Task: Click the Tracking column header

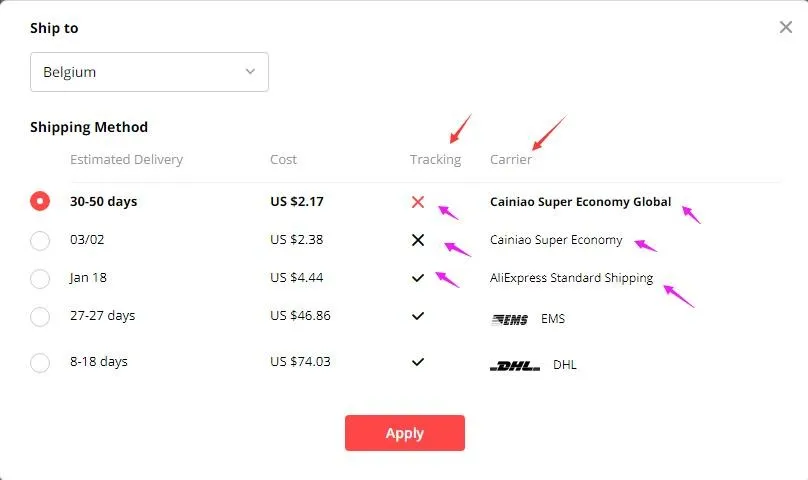Action: click(x=435, y=160)
